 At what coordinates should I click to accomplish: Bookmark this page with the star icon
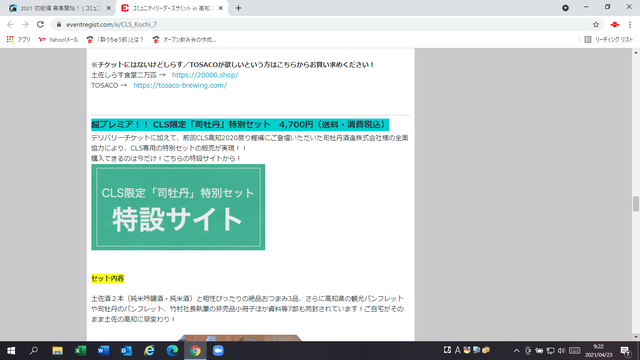point(596,24)
